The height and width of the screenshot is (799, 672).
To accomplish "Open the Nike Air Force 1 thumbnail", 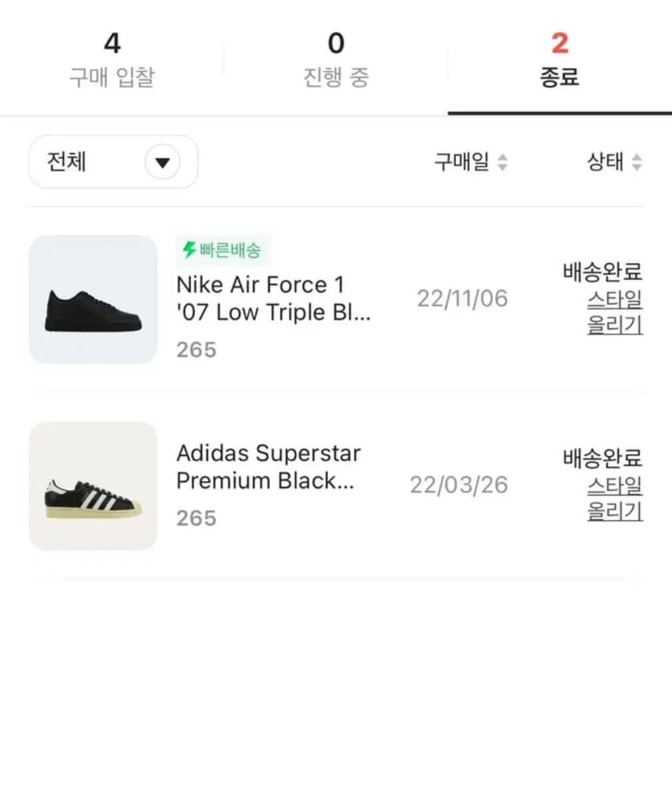I will tap(93, 300).
